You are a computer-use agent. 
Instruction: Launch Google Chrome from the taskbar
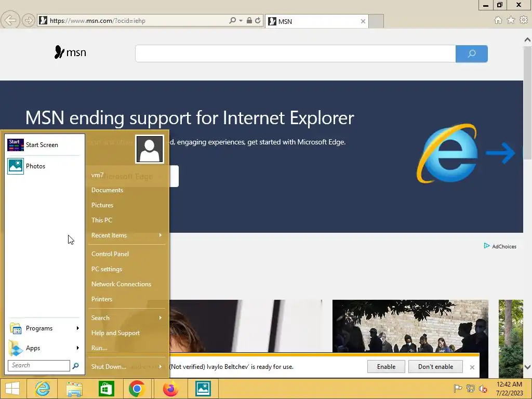click(137, 389)
